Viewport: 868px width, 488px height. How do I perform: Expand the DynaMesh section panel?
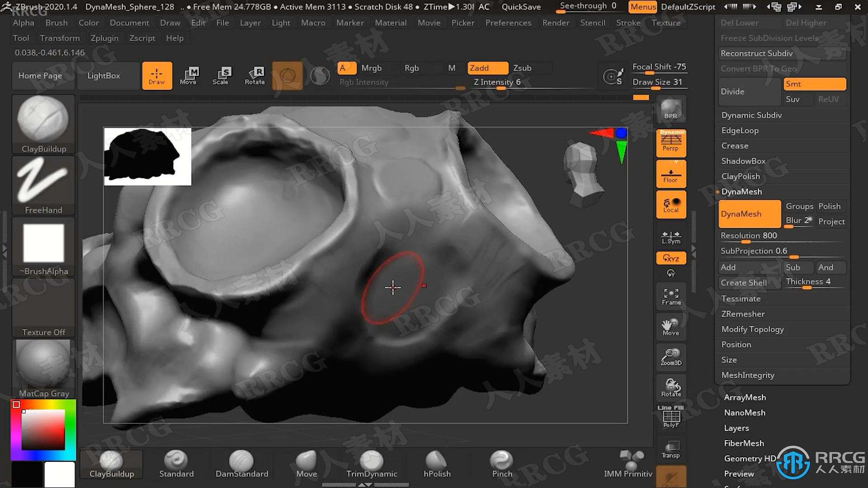click(x=741, y=191)
